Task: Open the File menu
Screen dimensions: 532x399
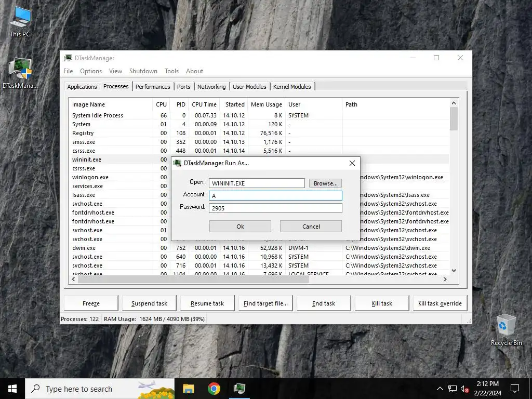Action: pyautogui.click(x=68, y=71)
